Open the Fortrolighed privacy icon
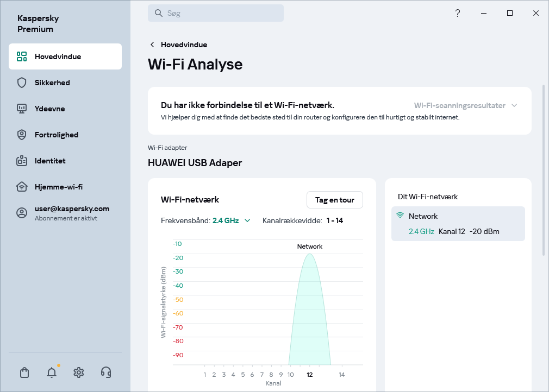 [x=22, y=135]
